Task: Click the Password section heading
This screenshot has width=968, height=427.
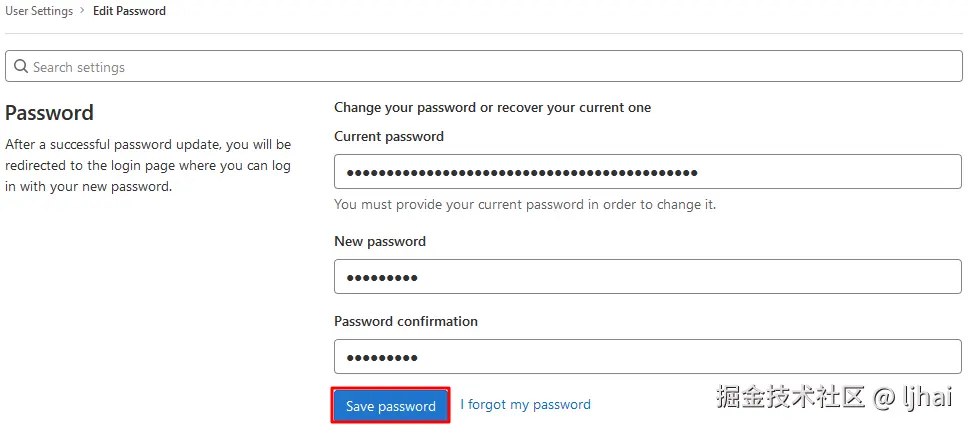Action: click(x=49, y=113)
